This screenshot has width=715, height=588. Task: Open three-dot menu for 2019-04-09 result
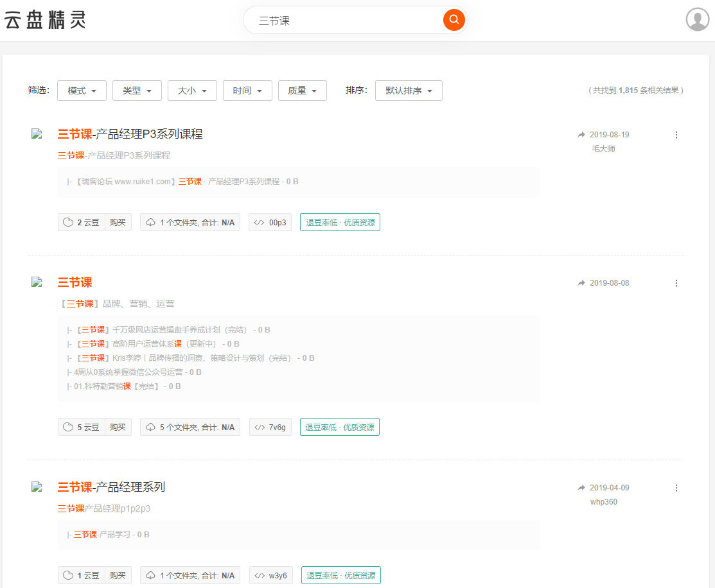676,488
